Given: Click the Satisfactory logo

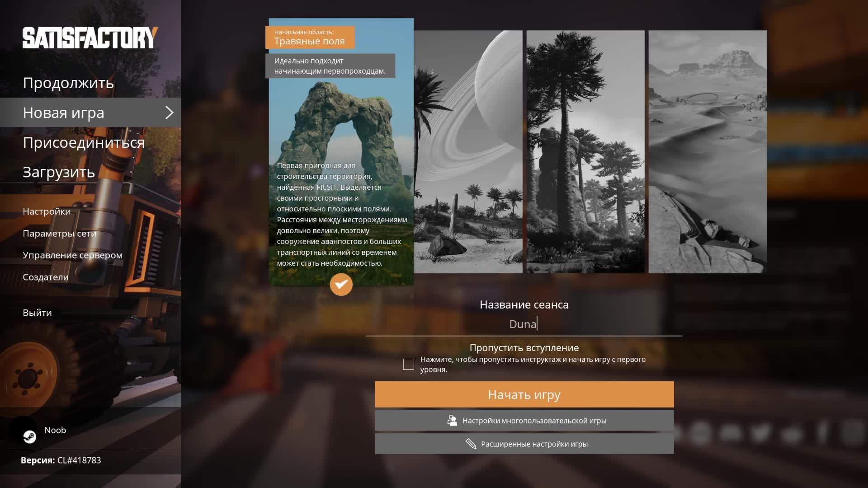Looking at the screenshot, I should pos(90,38).
